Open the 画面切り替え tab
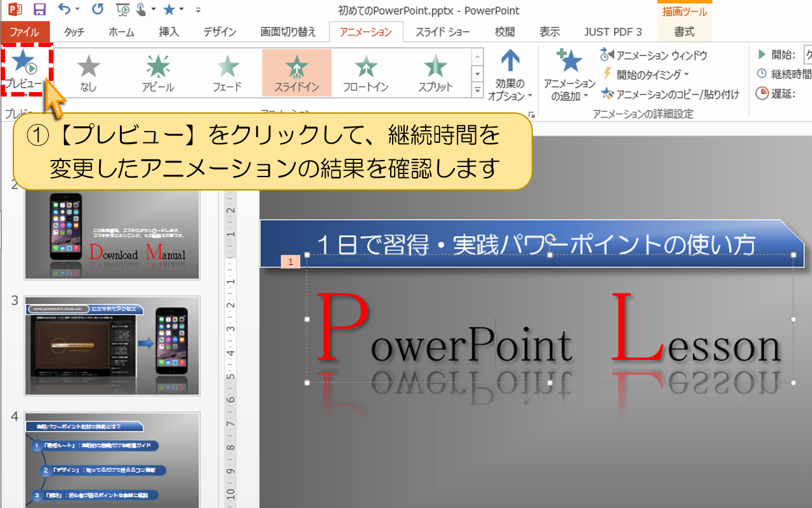Screen dimensions: 812x508 (x=287, y=32)
